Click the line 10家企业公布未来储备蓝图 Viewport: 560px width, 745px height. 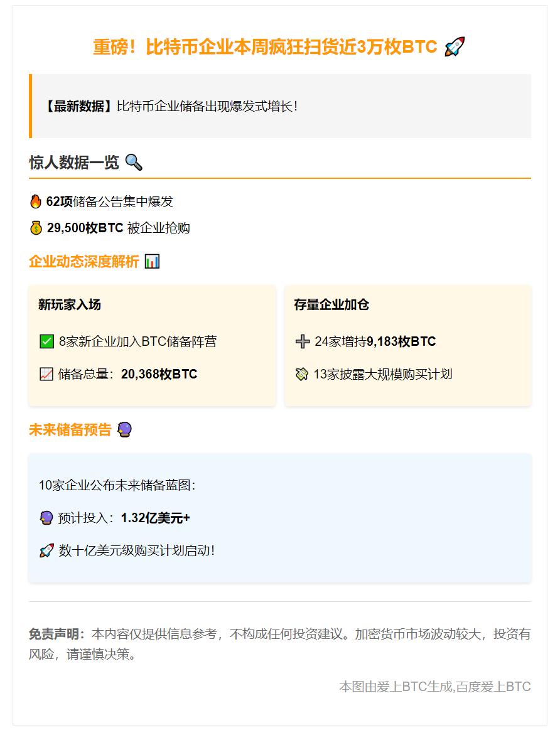(x=117, y=485)
